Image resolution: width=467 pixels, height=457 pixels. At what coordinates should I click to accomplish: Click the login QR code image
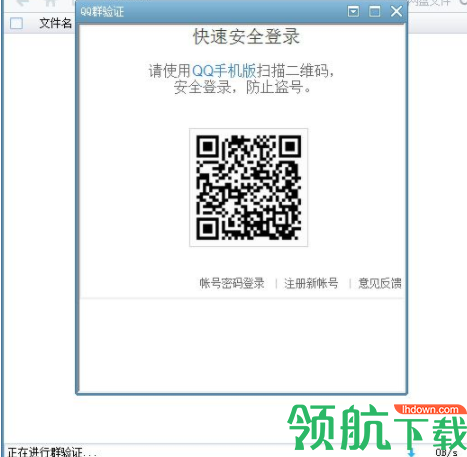point(248,187)
